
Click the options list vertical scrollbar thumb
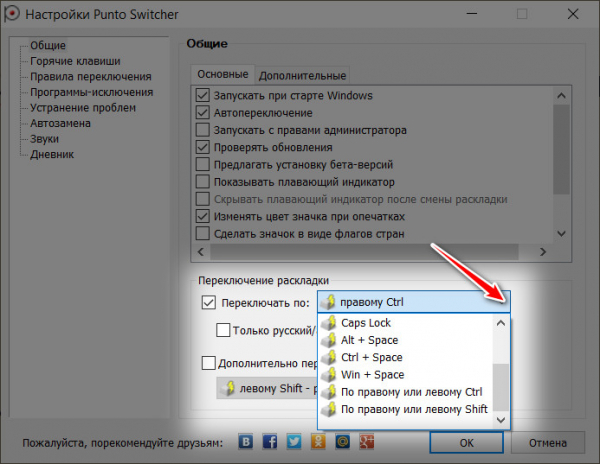tap(561, 150)
